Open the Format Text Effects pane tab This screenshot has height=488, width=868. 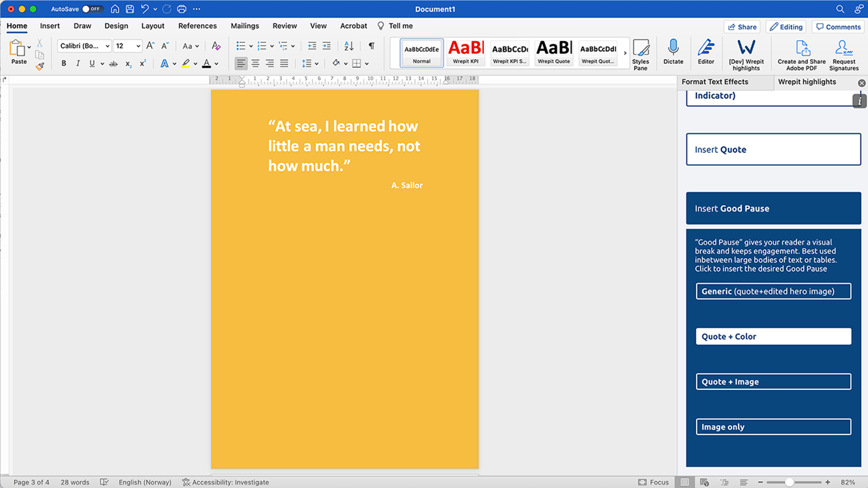click(x=714, y=82)
